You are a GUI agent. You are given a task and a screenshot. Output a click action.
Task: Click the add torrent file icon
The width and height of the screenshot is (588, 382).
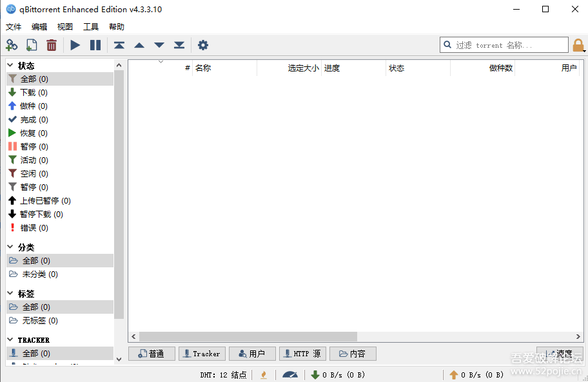pos(32,45)
